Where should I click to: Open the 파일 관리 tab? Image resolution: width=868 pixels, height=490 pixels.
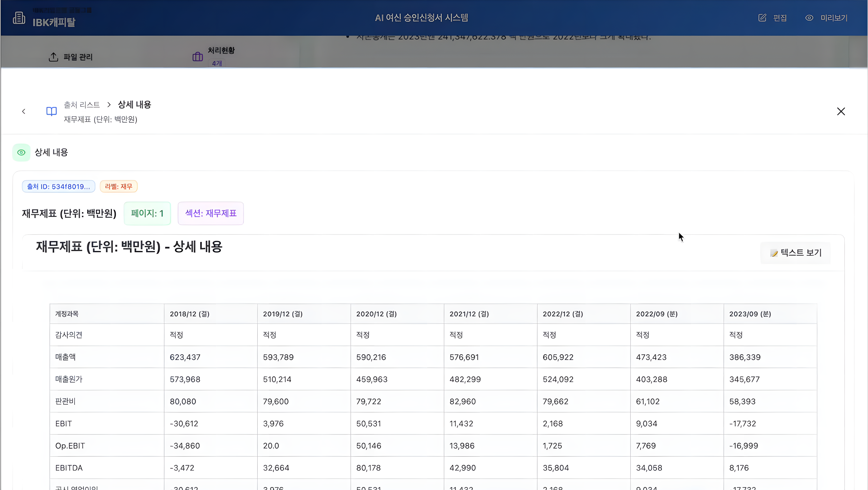click(78, 57)
